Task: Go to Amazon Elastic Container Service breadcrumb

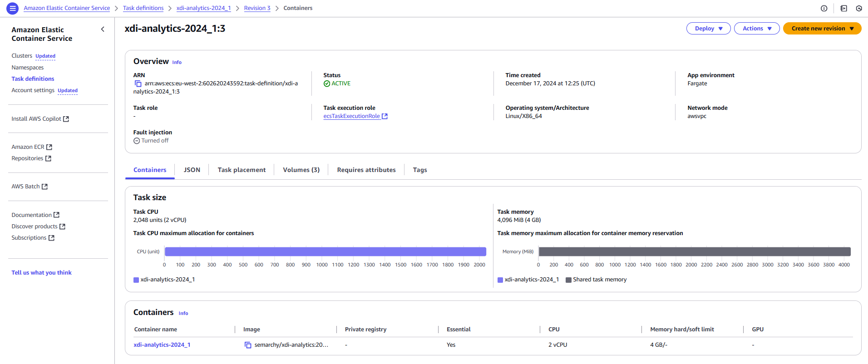Action: (x=67, y=8)
